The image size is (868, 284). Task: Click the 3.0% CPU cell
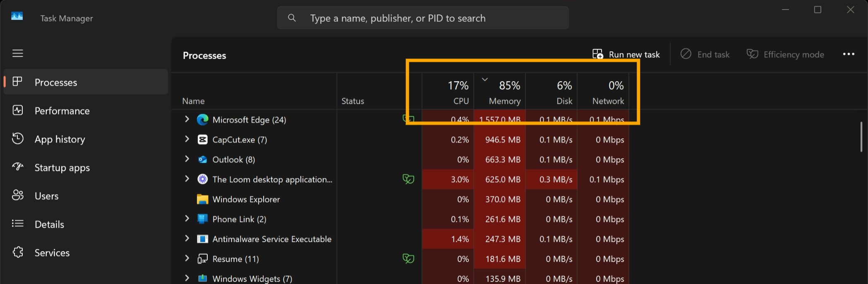(448, 179)
